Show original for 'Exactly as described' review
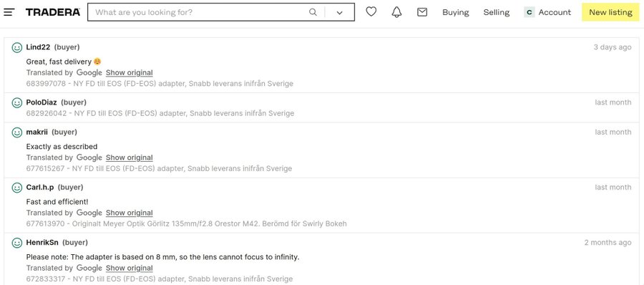 130,158
